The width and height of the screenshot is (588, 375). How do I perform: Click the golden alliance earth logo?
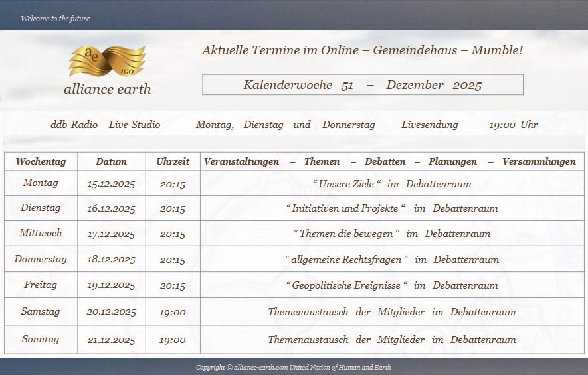pyautogui.click(x=107, y=61)
